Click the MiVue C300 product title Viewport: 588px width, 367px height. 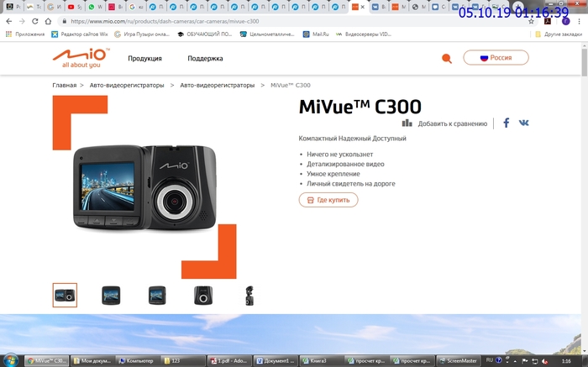[360, 107]
